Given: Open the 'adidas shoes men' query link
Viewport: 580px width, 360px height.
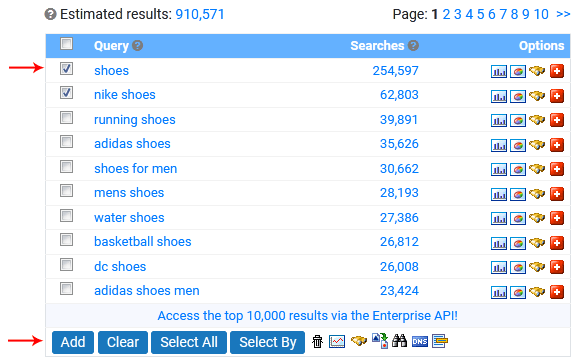Looking at the screenshot, I should pos(147,291).
